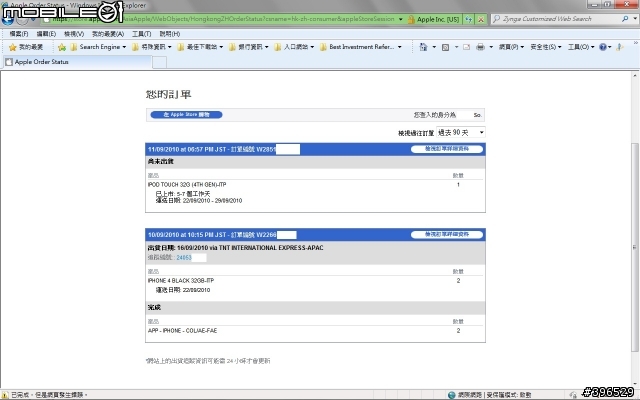Click the 完成 status heading

pyautogui.click(x=154, y=307)
